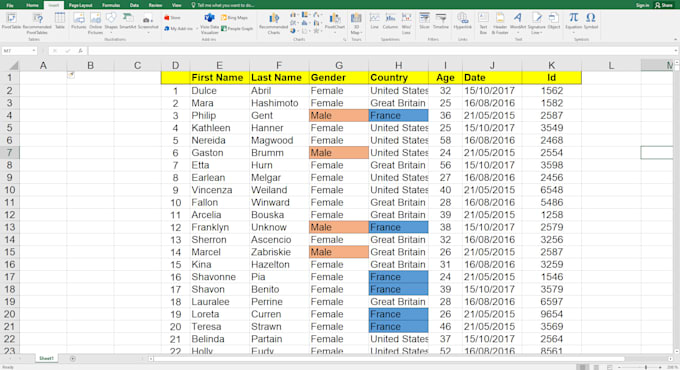Select the row 7 header
Image resolution: width=680 pixels, height=370 pixels.
point(10,153)
